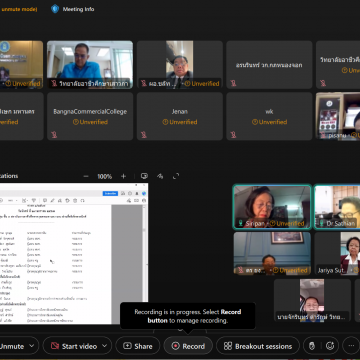Open the reactions smiley icon
This screenshot has width=360, height=360.
tap(330, 346)
